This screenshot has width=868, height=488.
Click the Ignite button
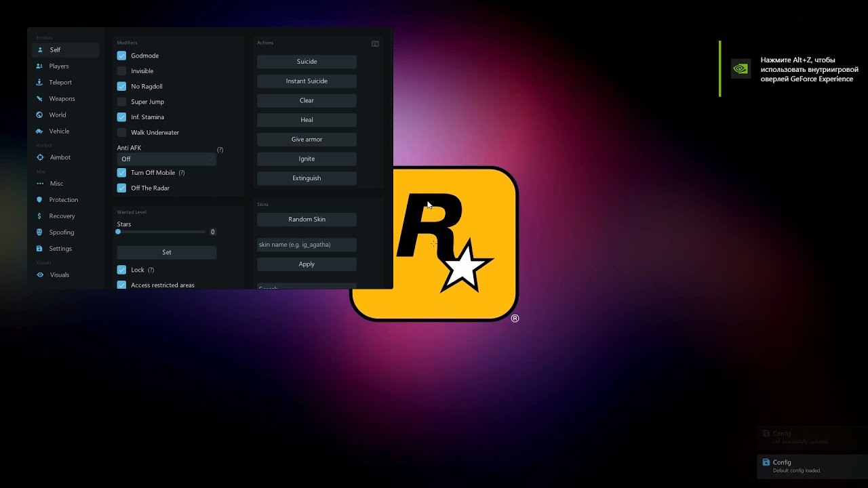(307, 159)
